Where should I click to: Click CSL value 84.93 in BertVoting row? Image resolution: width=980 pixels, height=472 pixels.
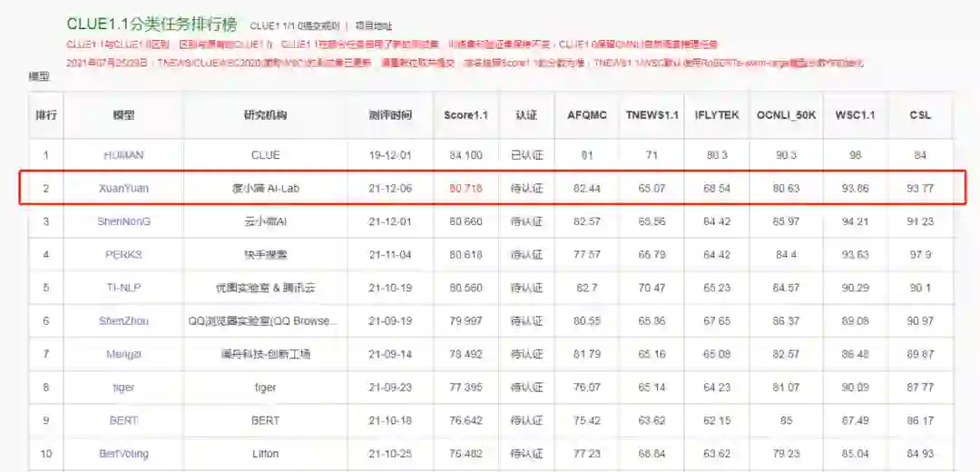pyautogui.click(x=921, y=453)
